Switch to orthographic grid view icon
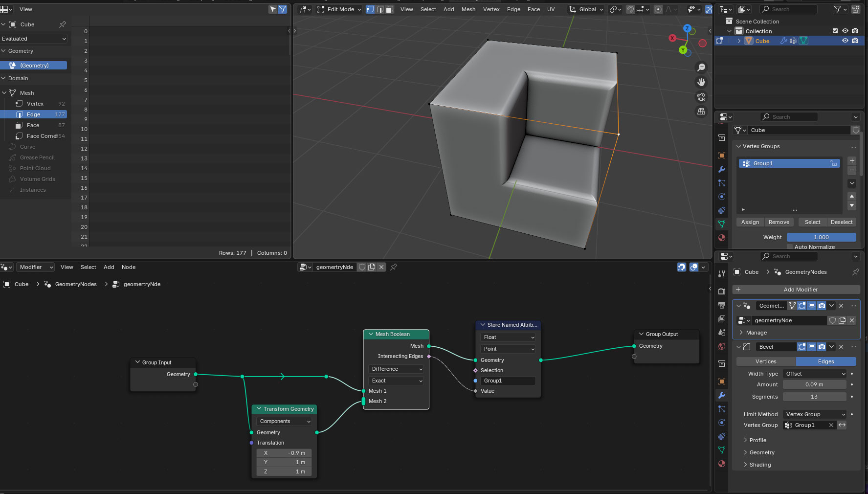The image size is (868, 494). pyautogui.click(x=701, y=112)
